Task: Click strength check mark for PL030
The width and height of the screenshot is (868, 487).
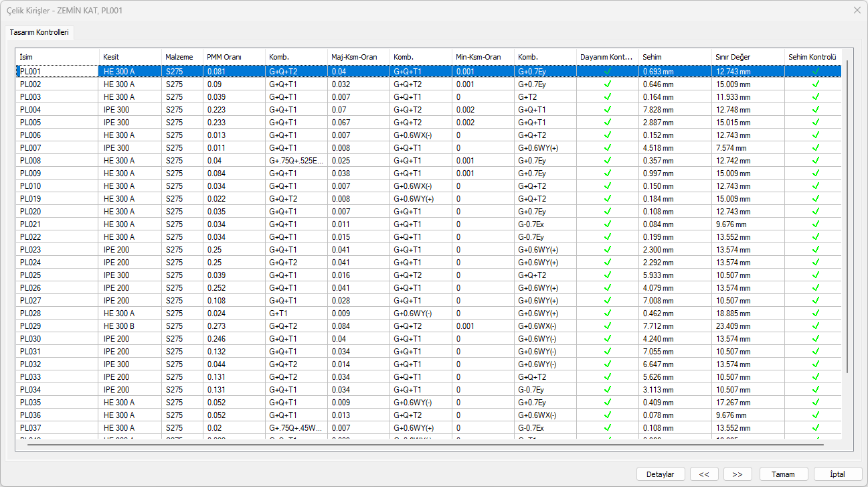Action: tap(608, 338)
